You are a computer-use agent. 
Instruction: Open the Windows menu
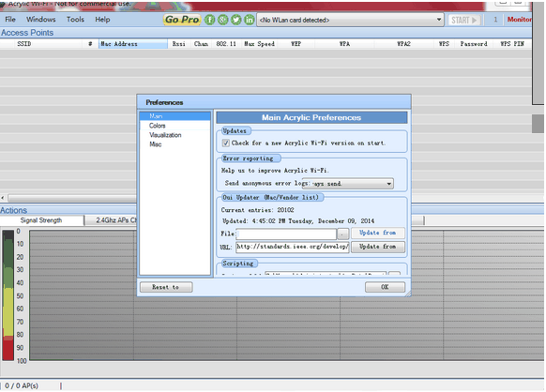pyautogui.click(x=41, y=20)
